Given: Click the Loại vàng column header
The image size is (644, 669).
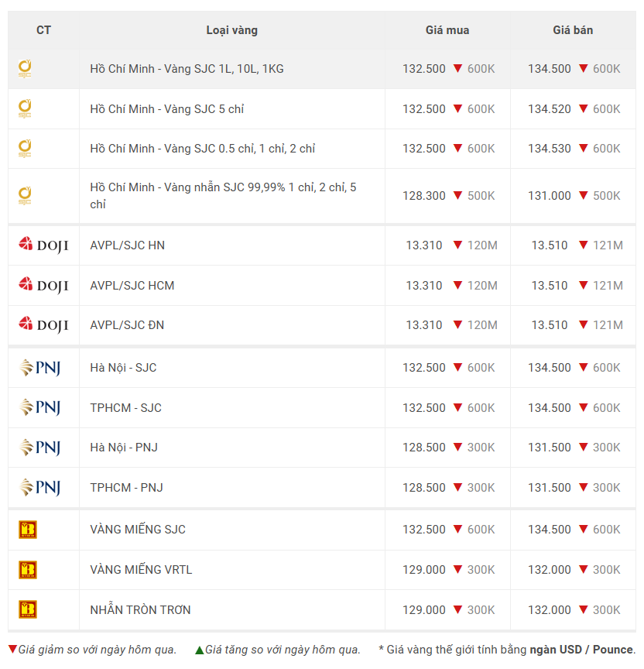Looking at the screenshot, I should 232,30.
